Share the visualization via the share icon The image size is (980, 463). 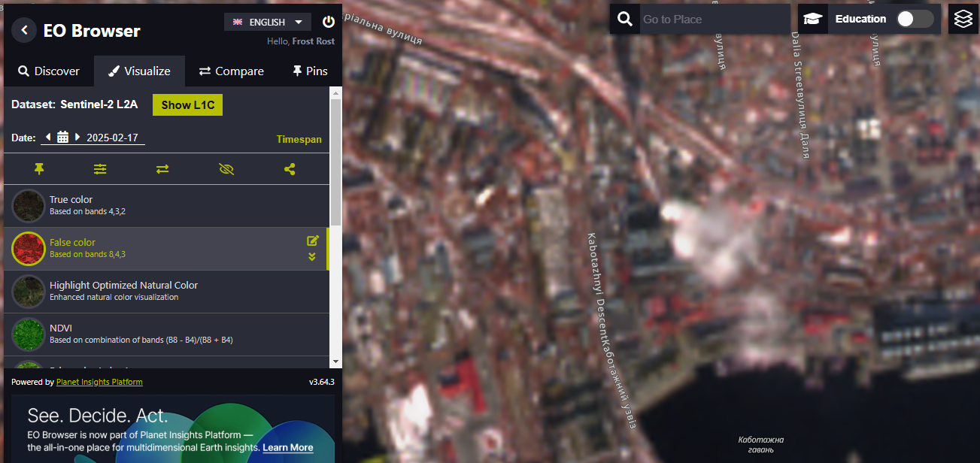(290, 169)
